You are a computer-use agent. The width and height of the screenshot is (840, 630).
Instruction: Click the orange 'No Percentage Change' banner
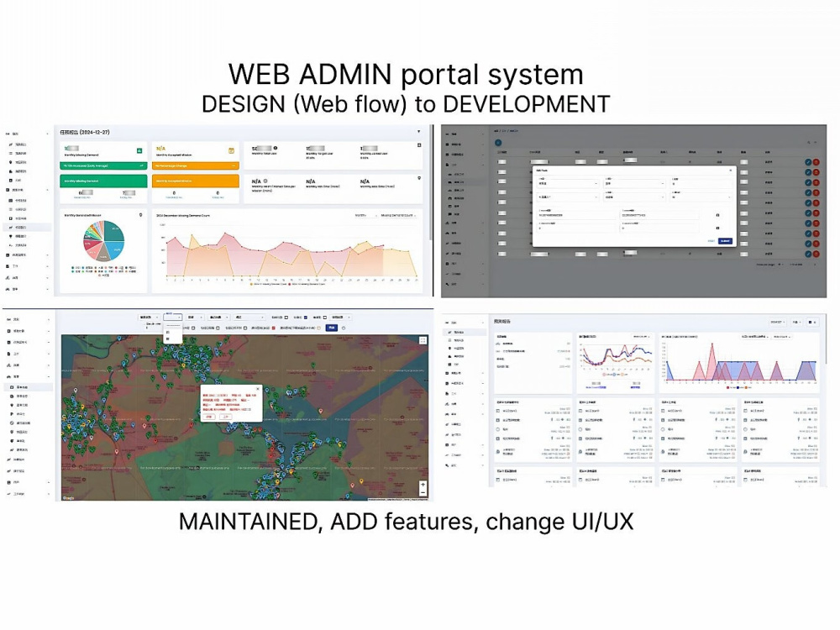tap(196, 165)
